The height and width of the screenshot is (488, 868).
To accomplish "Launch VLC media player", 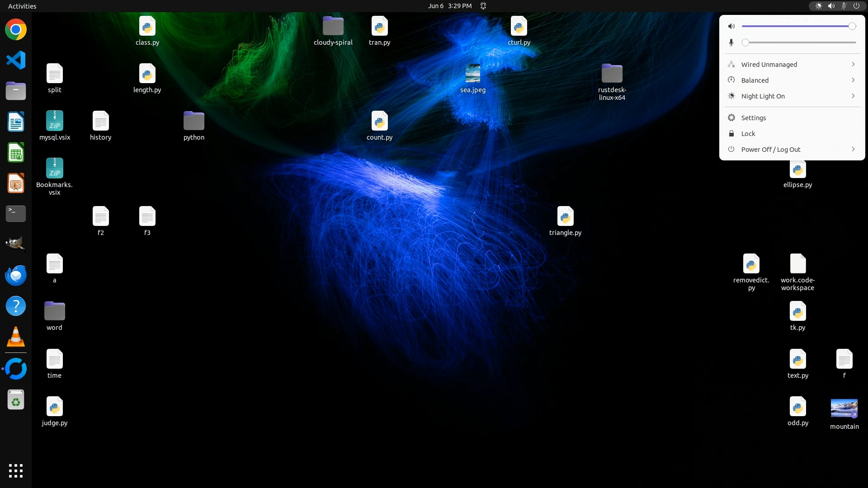I will pyautogui.click(x=16, y=337).
